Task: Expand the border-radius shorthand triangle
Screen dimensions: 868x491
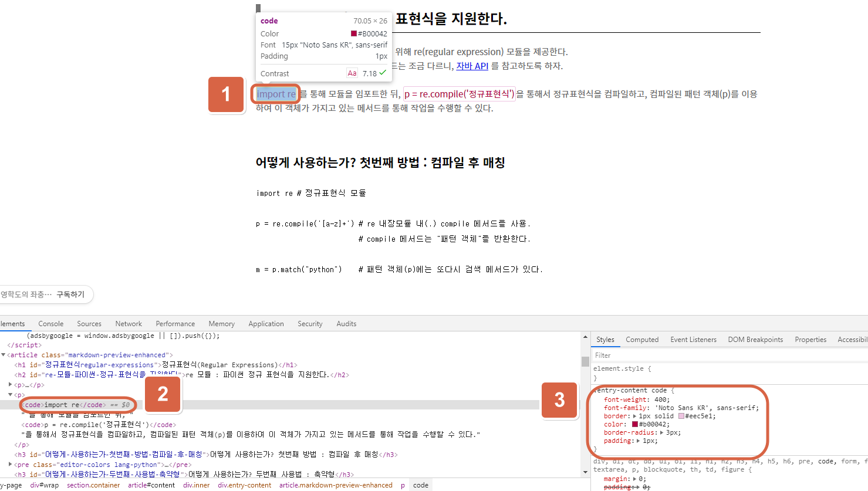Action: (x=662, y=432)
